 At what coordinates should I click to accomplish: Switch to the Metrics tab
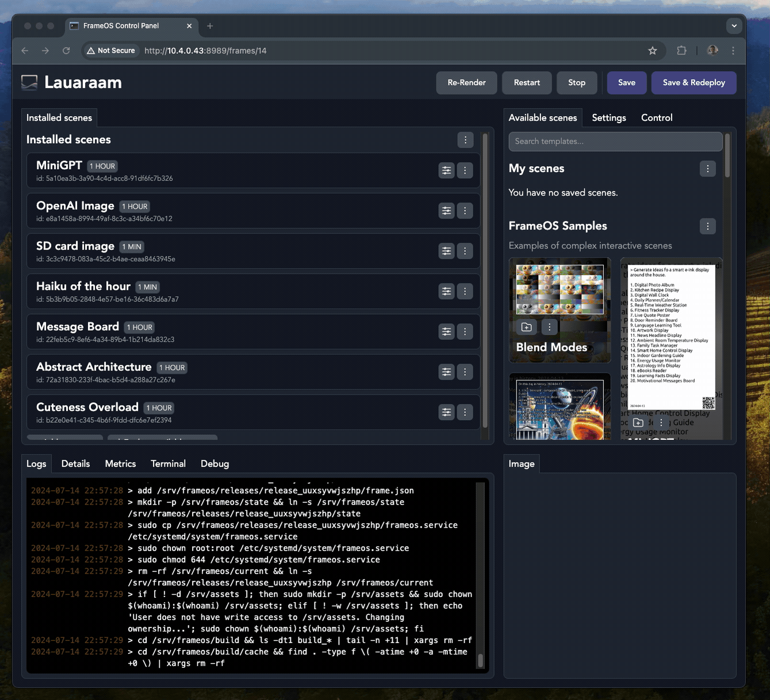coord(120,464)
